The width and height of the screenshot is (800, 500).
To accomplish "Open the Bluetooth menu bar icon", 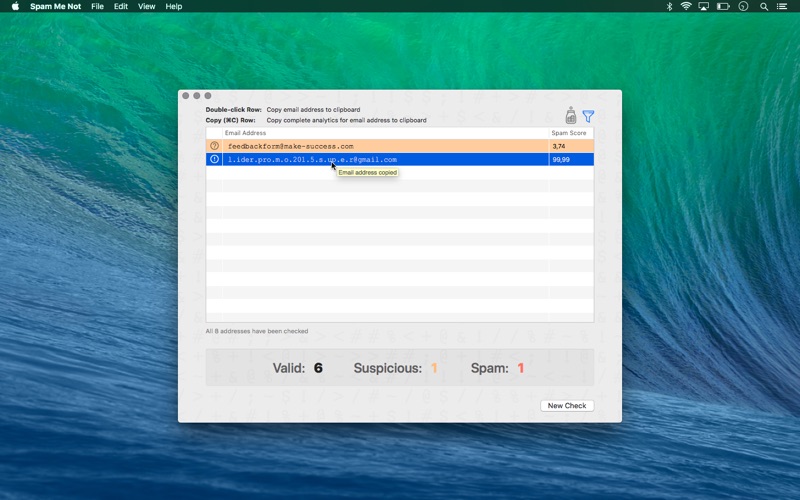I will pyautogui.click(x=669, y=6).
